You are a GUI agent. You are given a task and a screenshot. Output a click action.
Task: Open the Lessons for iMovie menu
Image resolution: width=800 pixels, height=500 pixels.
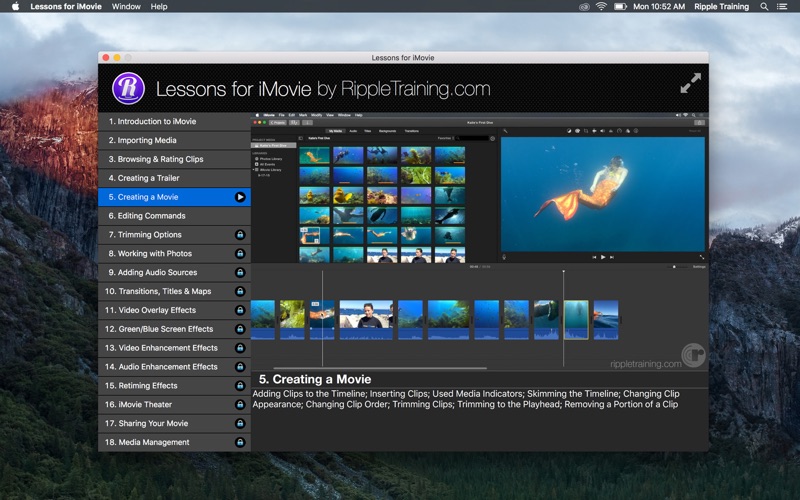(x=66, y=7)
